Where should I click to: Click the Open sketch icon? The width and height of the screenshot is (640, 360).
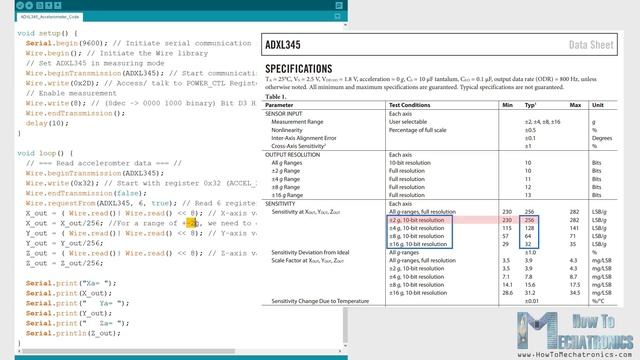coord(49,5)
